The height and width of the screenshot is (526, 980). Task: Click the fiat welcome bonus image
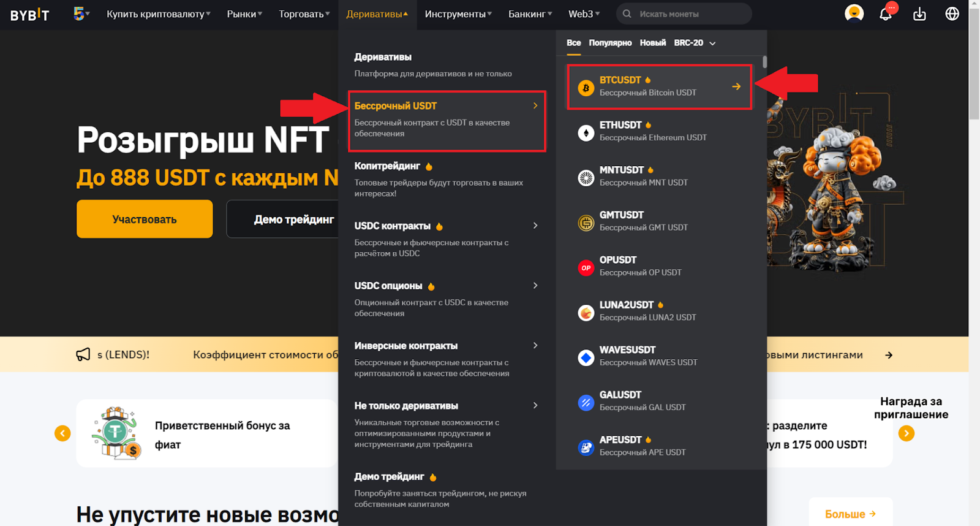[x=116, y=433]
